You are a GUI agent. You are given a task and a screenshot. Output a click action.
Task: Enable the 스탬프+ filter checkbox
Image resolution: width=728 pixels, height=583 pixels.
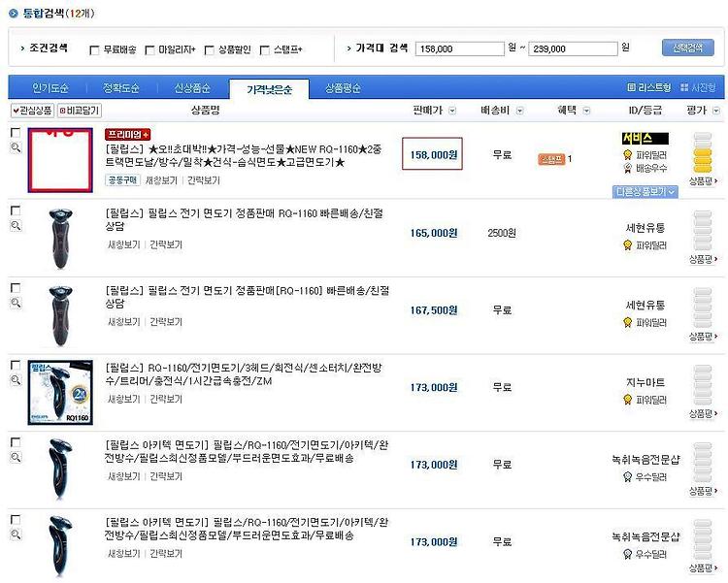[x=265, y=50]
